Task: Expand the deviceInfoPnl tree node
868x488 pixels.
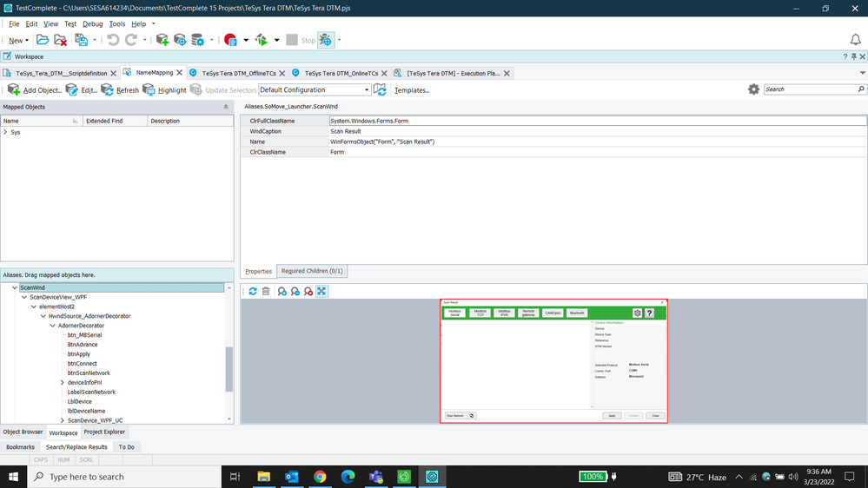Action: tap(63, 383)
